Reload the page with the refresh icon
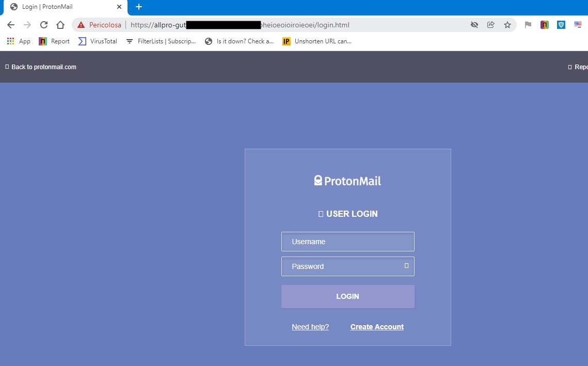 44,25
